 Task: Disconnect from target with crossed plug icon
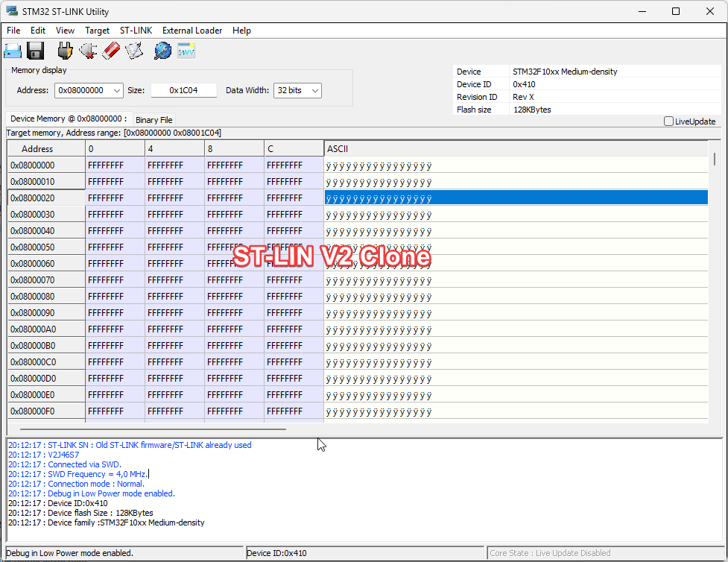click(x=88, y=51)
